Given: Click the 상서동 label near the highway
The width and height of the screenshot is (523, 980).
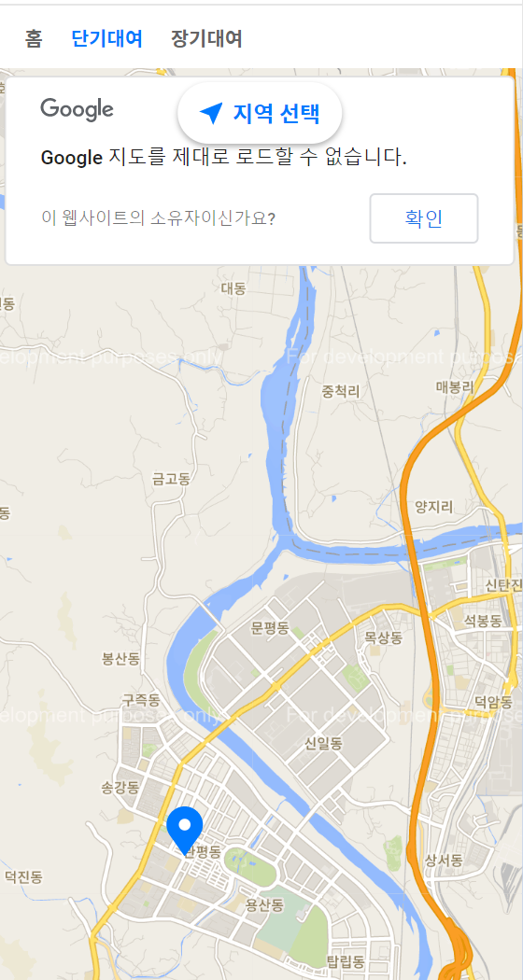Looking at the screenshot, I should pyautogui.click(x=444, y=861).
